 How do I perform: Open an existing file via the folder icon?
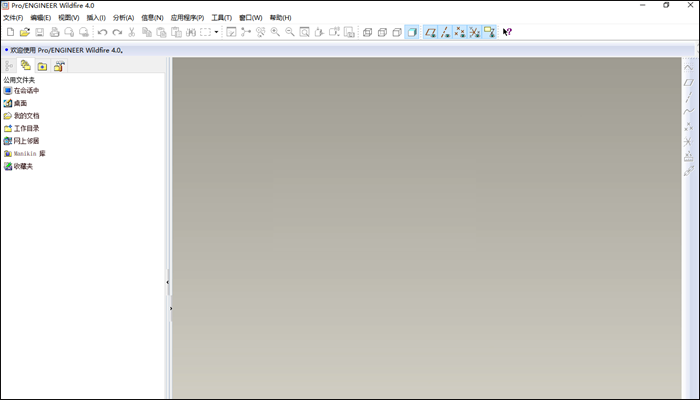pyautogui.click(x=25, y=32)
